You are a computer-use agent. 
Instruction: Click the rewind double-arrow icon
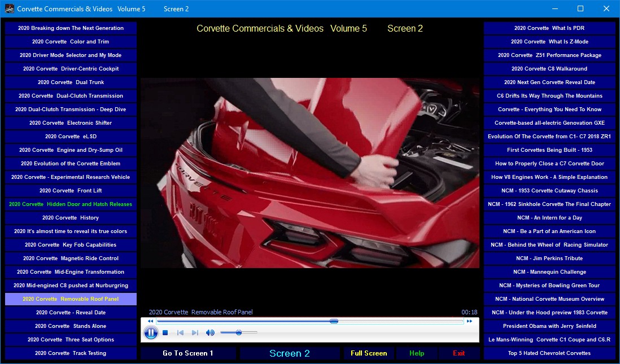pyautogui.click(x=150, y=321)
